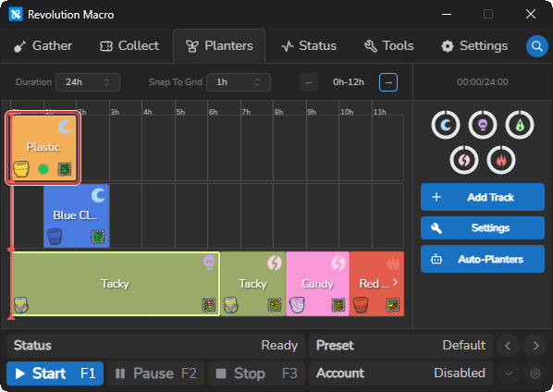
Task: Select the purple lightbulb nectar icon
Action: click(483, 125)
